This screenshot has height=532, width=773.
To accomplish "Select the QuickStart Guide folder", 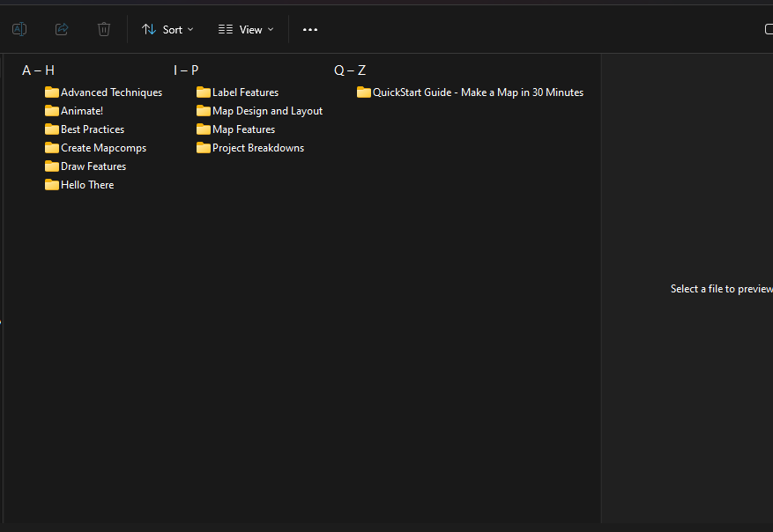I will click(477, 92).
